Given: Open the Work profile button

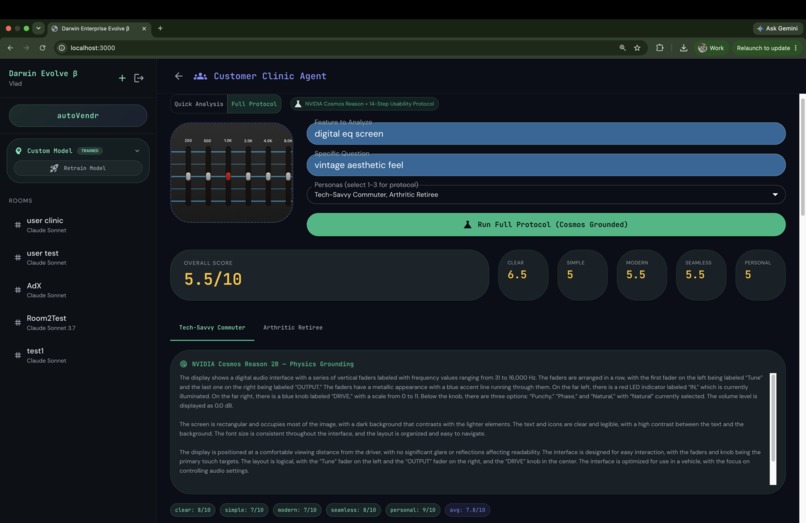Looking at the screenshot, I should 711,48.
